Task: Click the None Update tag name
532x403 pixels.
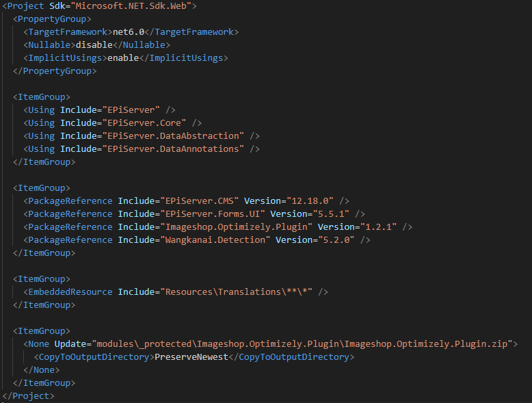Action: coord(39,344)
